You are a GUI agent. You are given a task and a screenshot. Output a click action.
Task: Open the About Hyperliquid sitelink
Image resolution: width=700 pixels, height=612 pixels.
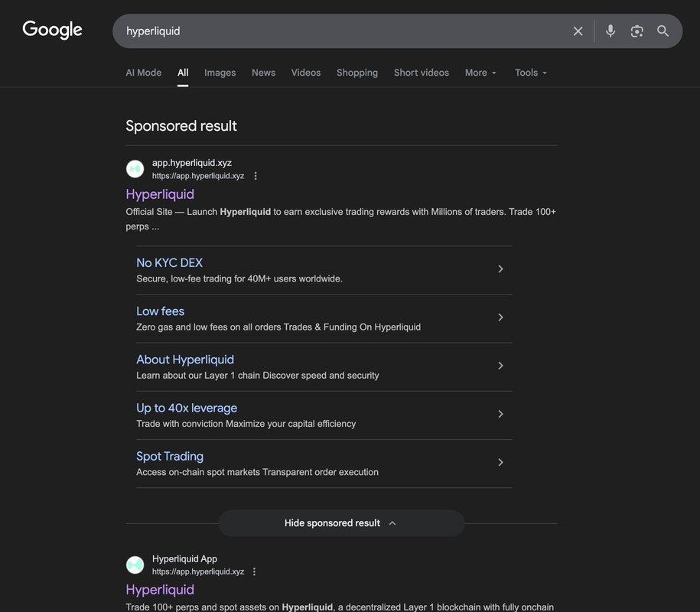(x=185, y=360)
